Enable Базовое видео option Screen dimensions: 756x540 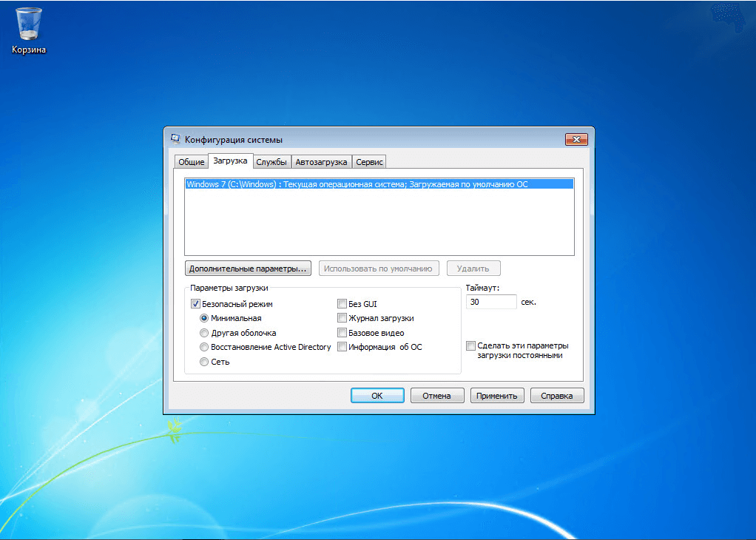click(x=342, y=333)
